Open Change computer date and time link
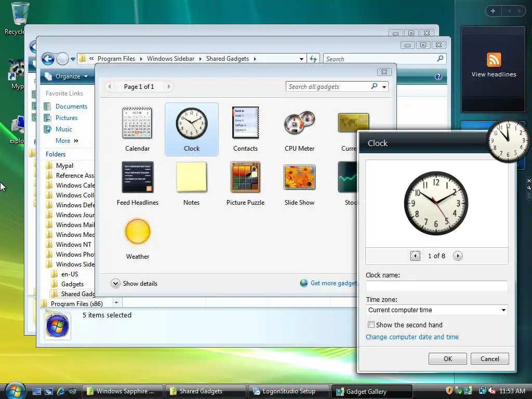The height and width of the screenshot is (399, 532). [412, 337]
